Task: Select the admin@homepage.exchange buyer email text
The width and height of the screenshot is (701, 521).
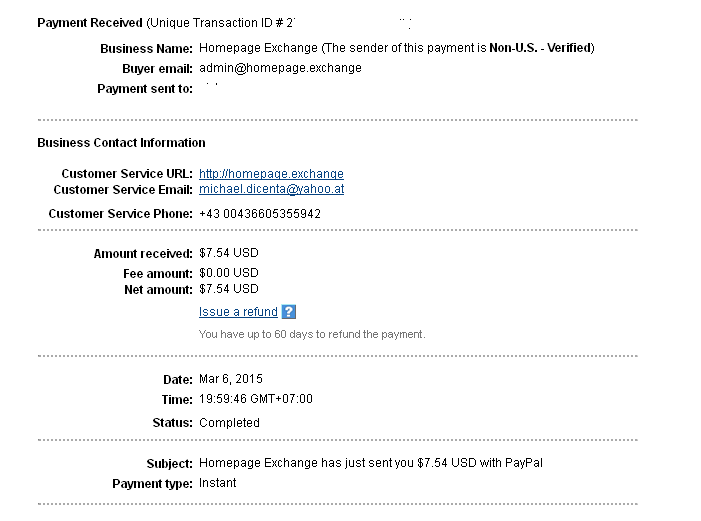Action: pos(280,68)
